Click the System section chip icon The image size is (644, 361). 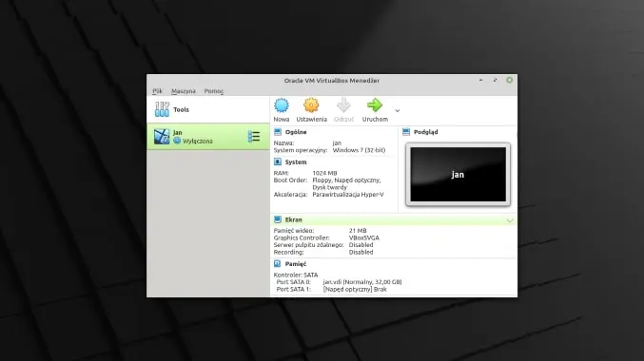278,161
